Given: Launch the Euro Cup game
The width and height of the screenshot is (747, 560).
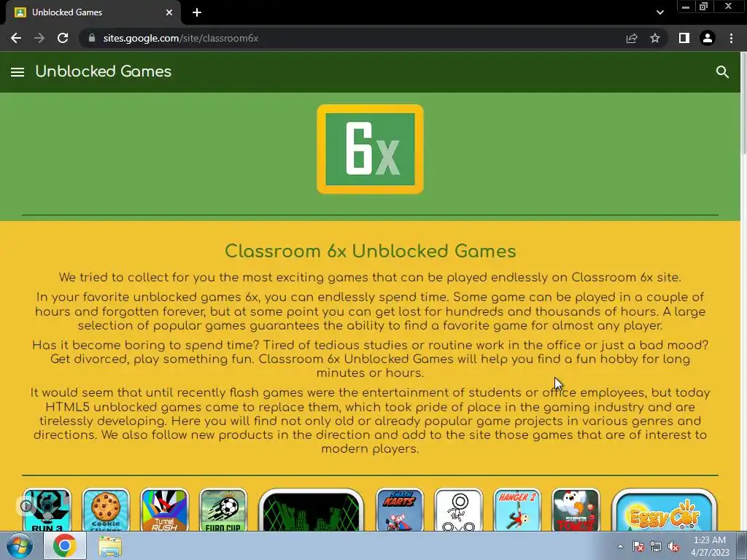Looking at the screenshot, I should (223, 510).
